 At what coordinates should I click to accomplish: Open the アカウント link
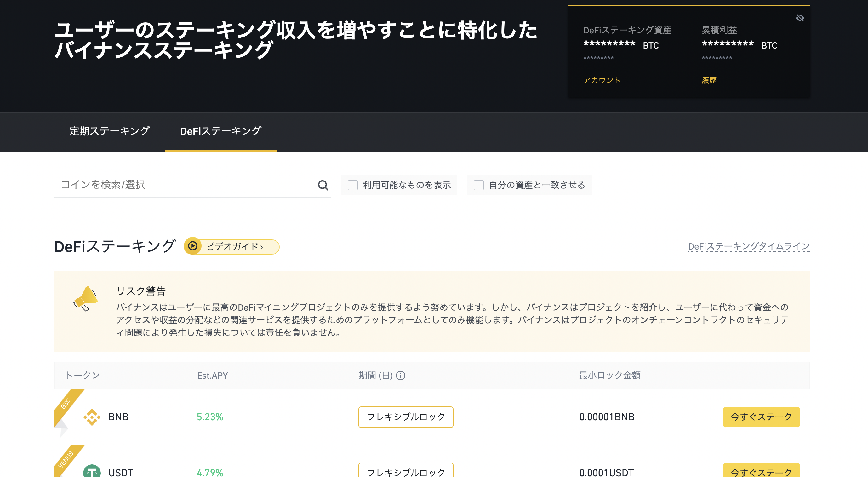pos(602,80)
